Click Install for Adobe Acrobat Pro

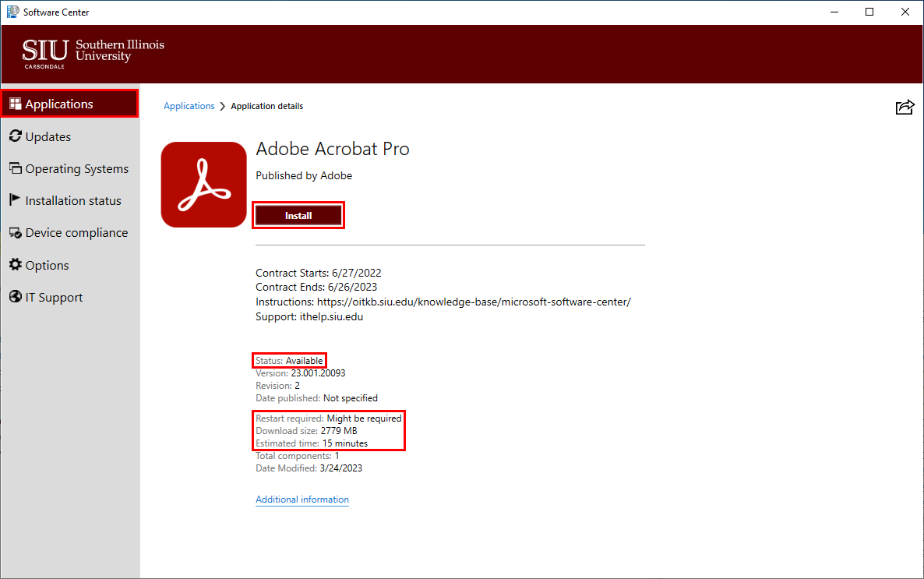click(x=298, y=215)
